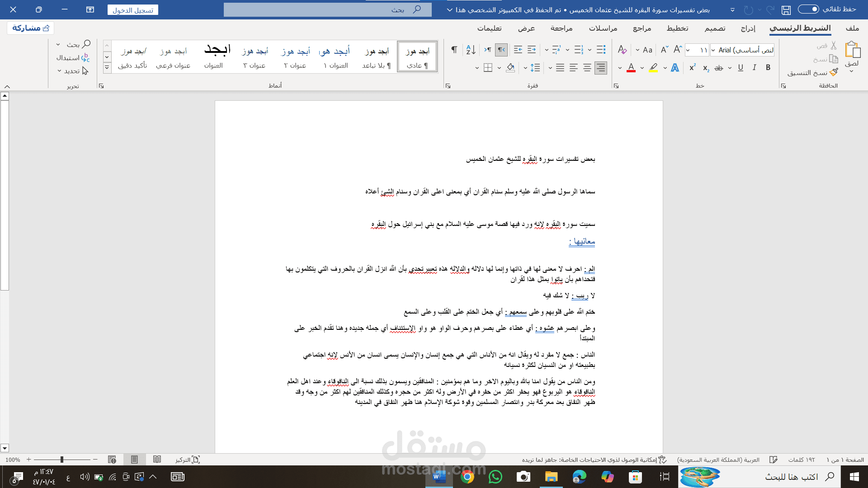Apply italic formatting with the I icon
Image resolution: width=868 pixels, height=488 pixels.
(754, 68)
